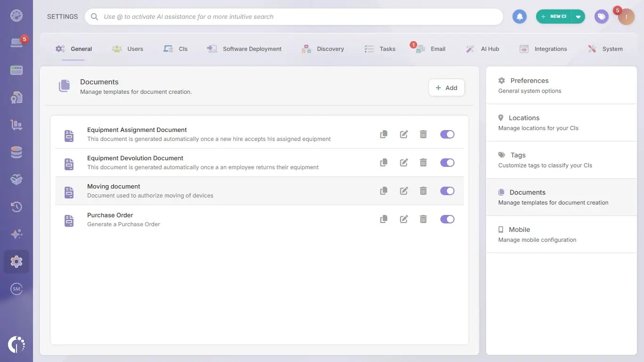This screenshot has height=362, width=644.
Task: Click the settings gear icon in sidebar
Action: tap(17, 262)
